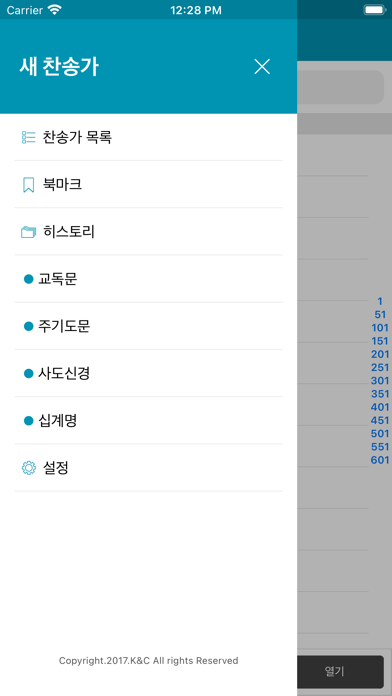This screenshot has height=696, width=392.
Task: Open the 설정 settings entry
Action: (x=149, y=468)
